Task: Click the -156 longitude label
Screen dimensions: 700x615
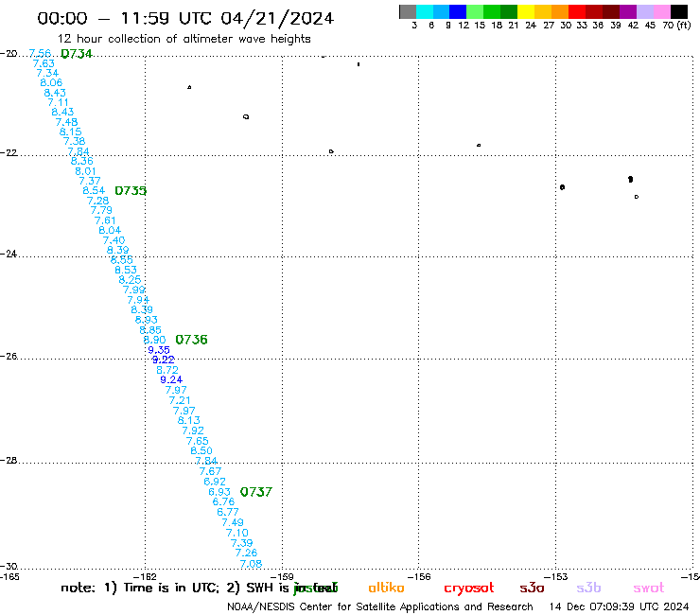Action: (x=419, y=576)
